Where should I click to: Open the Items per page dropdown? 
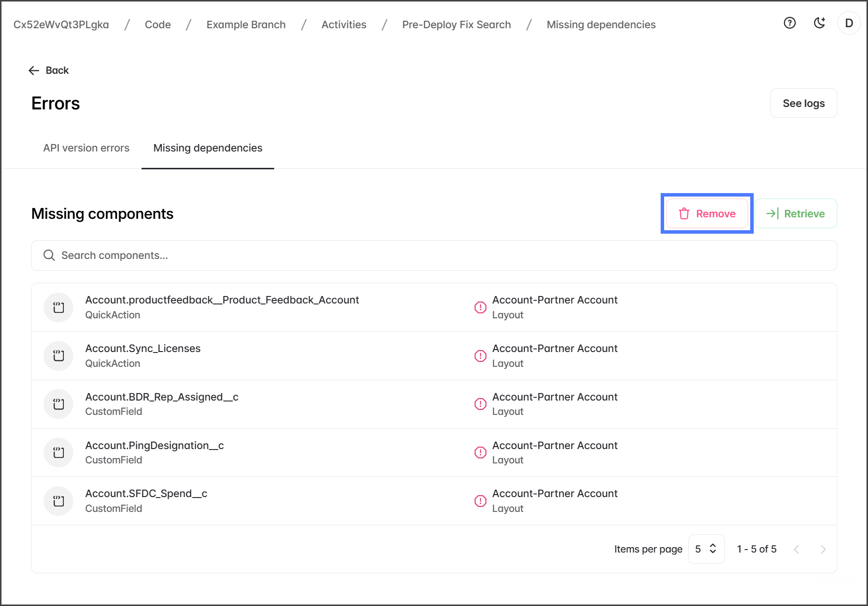click(706, 549)
